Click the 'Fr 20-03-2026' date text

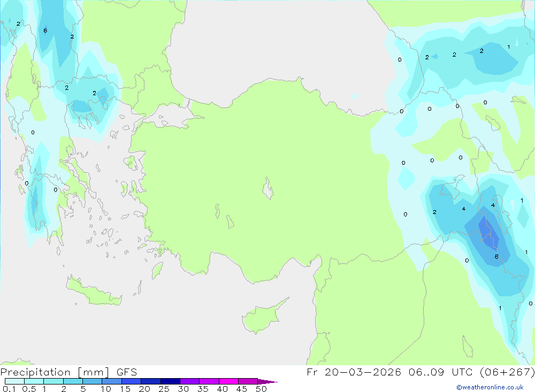354,372
